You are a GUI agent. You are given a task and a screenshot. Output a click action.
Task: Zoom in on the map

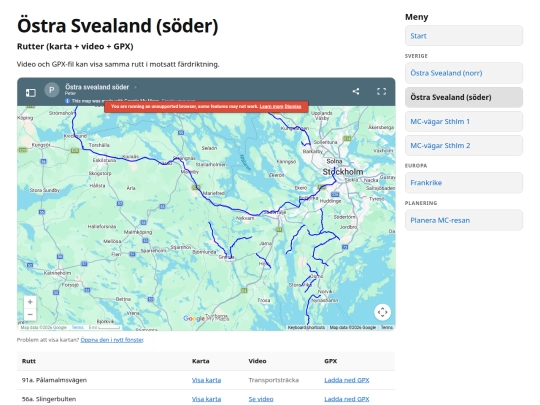tap(30, 302)
